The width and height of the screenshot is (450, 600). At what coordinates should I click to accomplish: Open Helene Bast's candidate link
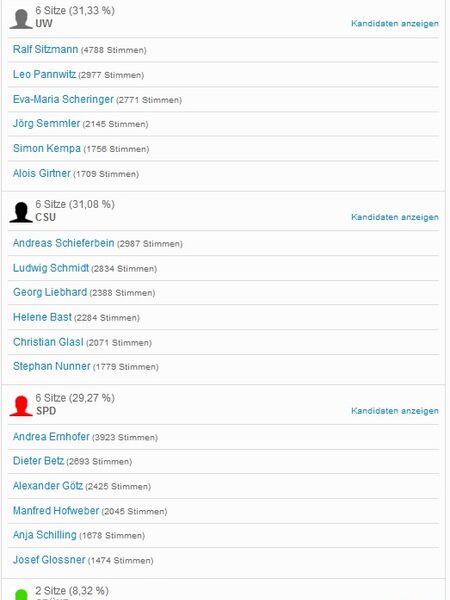coord(42,317)
